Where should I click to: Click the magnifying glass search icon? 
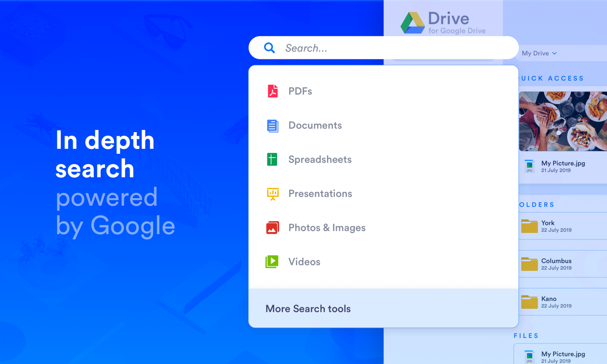(x=269, y=48)
